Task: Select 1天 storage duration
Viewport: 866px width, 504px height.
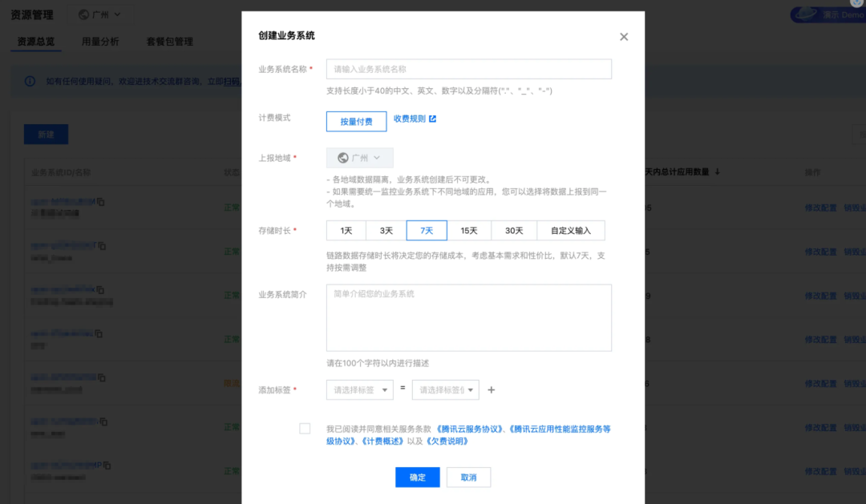Action: click(x=346, y=231)
